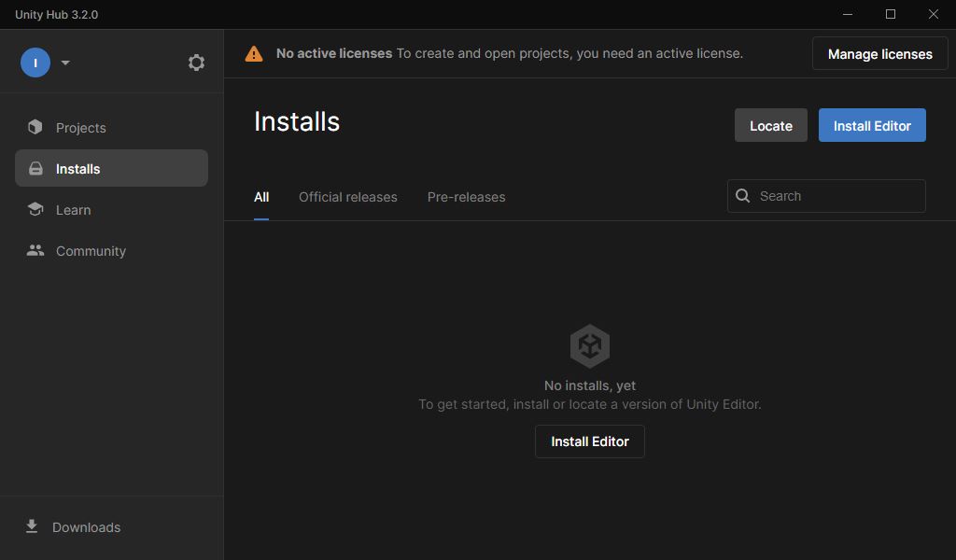The image size is (956, 560).
Task: Focus the Search installs field
Action: pyautogui.click(x=826, y=196)
